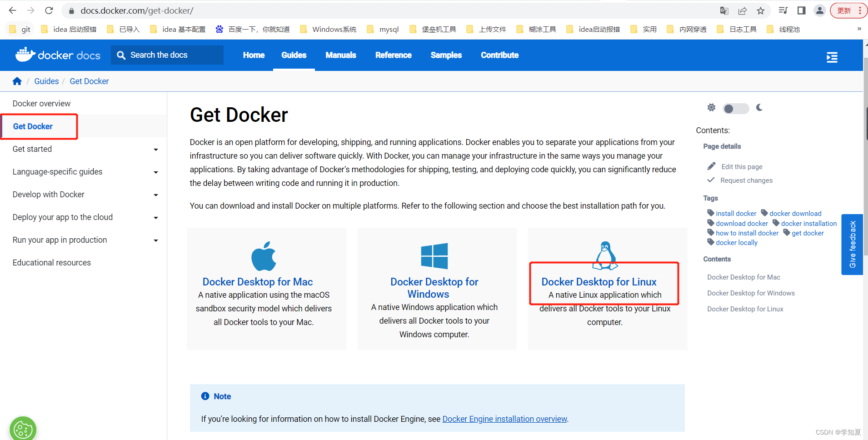Toggle the dark mode switch
868x440 pixels.
point(736,109)
